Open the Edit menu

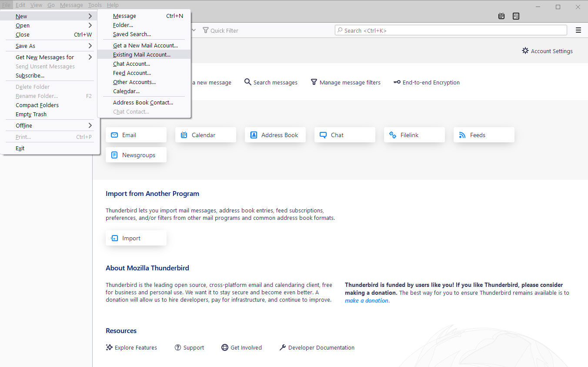[x=20, y=5]
